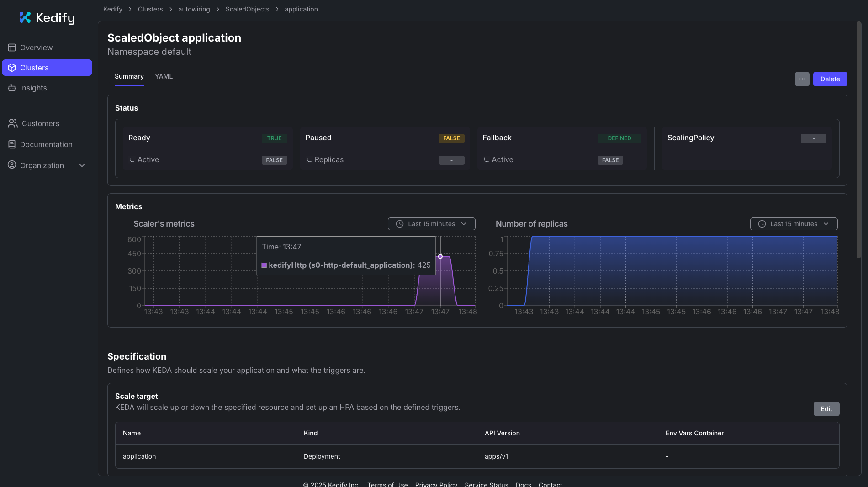Click the 'Number of replicas' chart title
Viewport: 868px width, 487px height.
(x=531, y=224)
